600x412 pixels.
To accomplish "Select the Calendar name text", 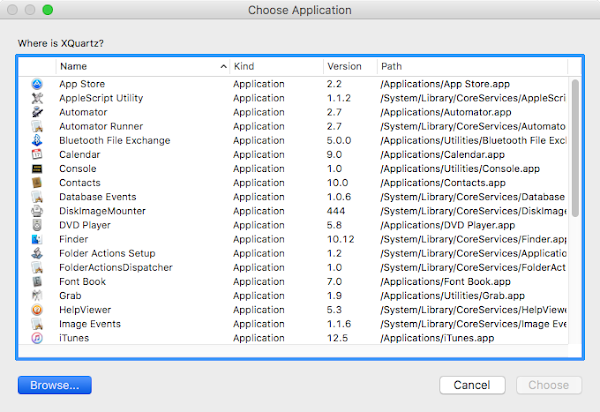I will (x=80, y=155).
